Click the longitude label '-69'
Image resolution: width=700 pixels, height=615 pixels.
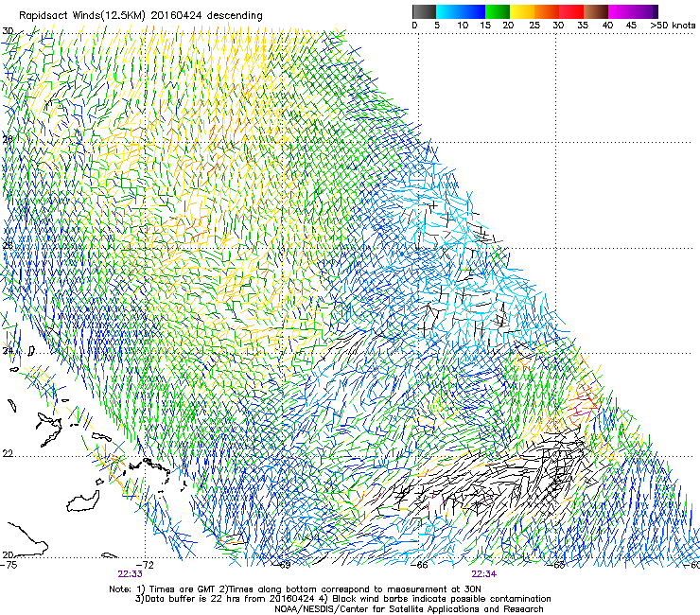click(x=283, y=565)
